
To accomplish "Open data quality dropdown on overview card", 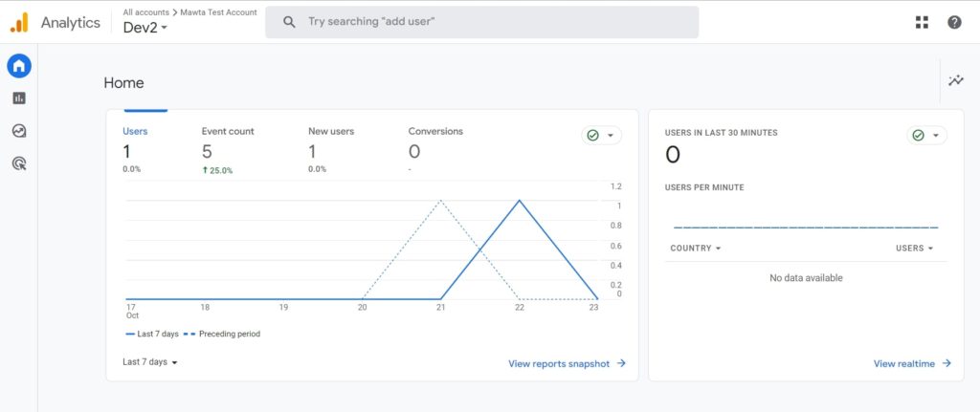I will coord(601,136).
